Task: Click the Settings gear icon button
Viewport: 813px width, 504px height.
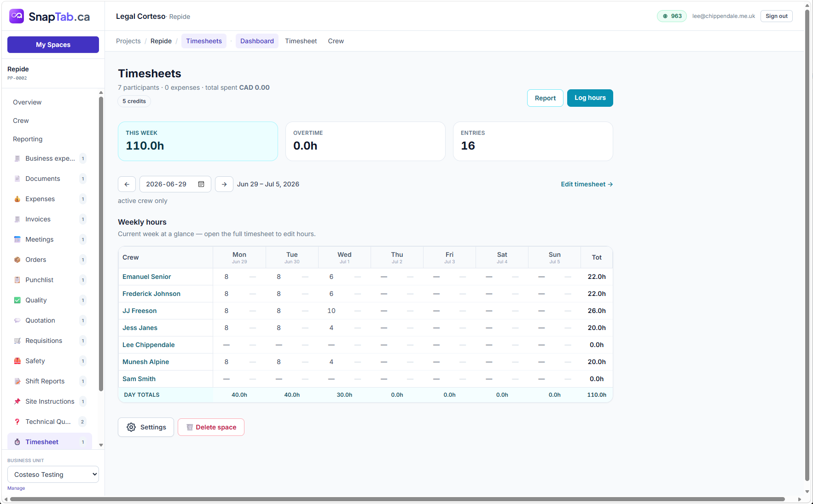Action: (x=146, y=427)
